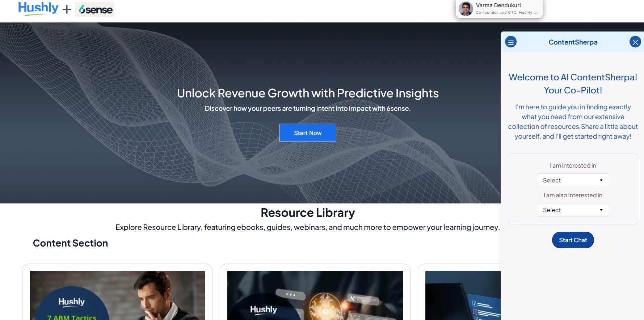
Task: Click the Varma Dendukuri name card
Action: (499, 9)
